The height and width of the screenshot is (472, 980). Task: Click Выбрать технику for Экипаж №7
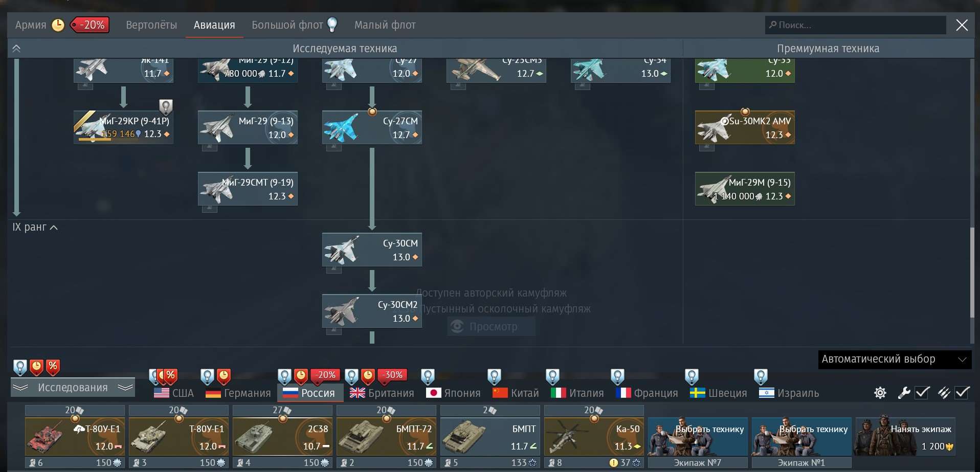coord(698,436)
